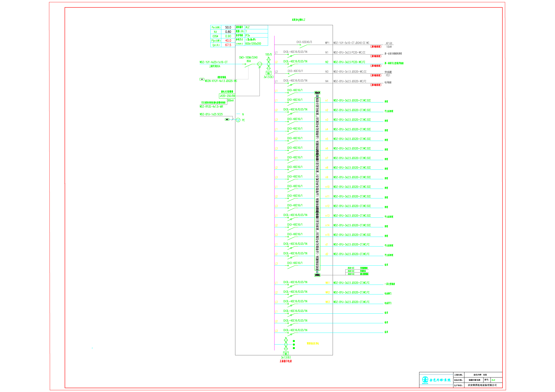This screenshot has height=392, width=555.
Task: Click the WDZ-YJY-4x25+1x16-CT incoming cable label
Action: 213,62
